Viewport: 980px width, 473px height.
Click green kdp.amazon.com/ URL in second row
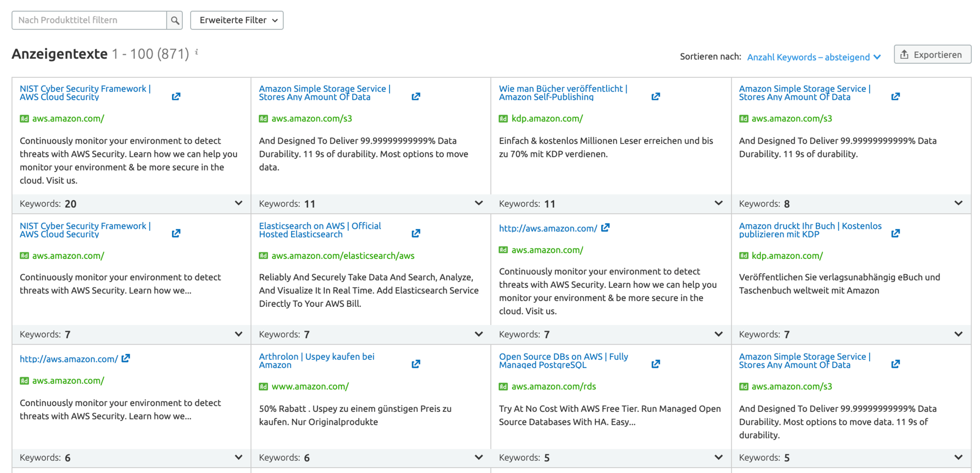pos(787,255)
